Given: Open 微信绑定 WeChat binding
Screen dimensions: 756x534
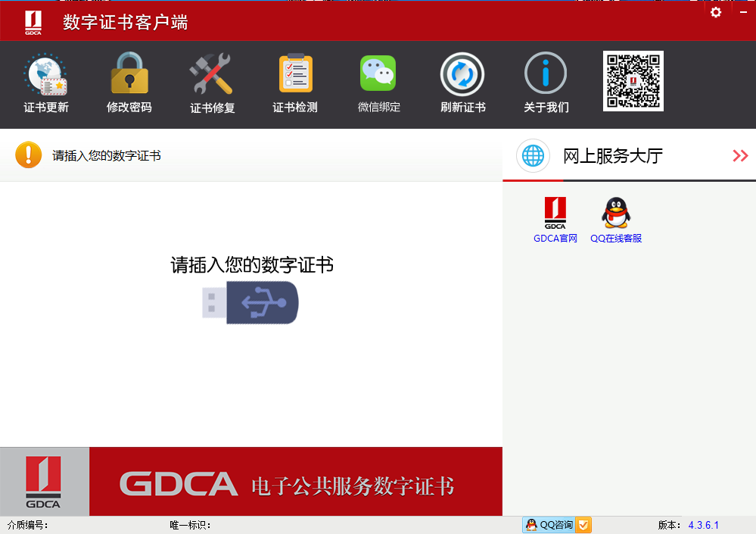Looking at the screenshot, I should click(x=378, y=82).
